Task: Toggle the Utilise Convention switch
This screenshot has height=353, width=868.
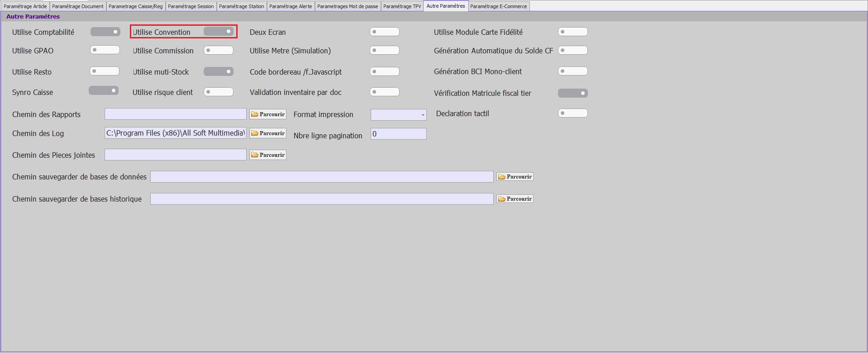Action: point(218,31)
